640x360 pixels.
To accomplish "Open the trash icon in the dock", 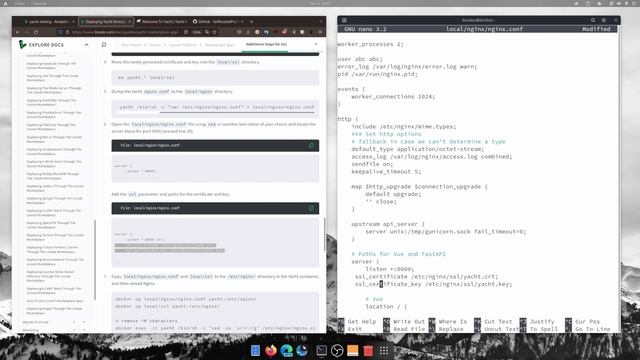I will coord(368,350).
